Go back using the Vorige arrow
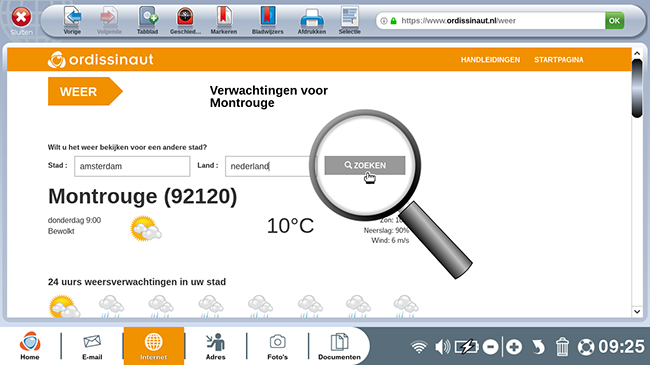This screenshot has height=365, width=650. (x=73, y=20)
